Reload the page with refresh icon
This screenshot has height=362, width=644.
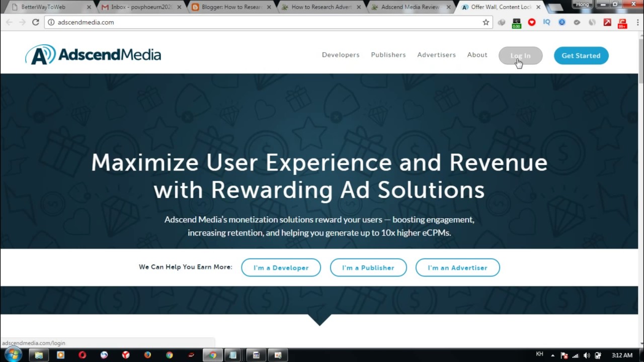35,22
